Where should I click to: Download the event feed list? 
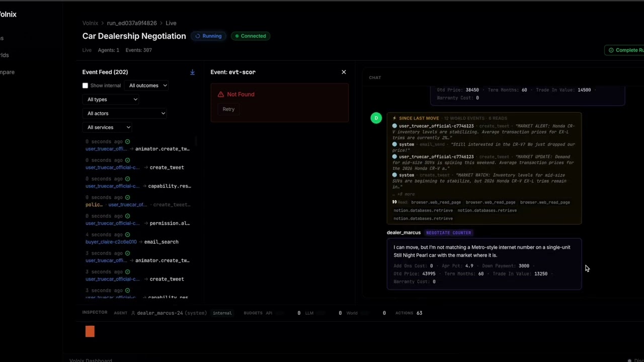(192, 72)
